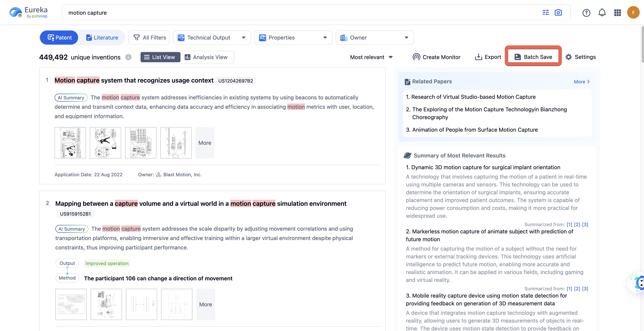The width and height of the screenshot is (644, 331).
Task: Expand the Properties dropdown
Action: click(293, 38)
